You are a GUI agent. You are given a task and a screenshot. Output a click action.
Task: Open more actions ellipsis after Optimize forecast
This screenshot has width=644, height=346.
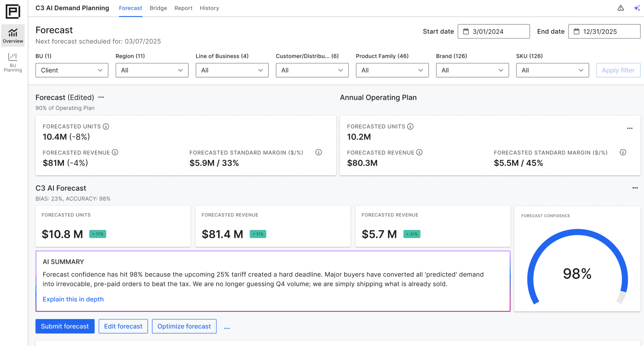point(227,328)
